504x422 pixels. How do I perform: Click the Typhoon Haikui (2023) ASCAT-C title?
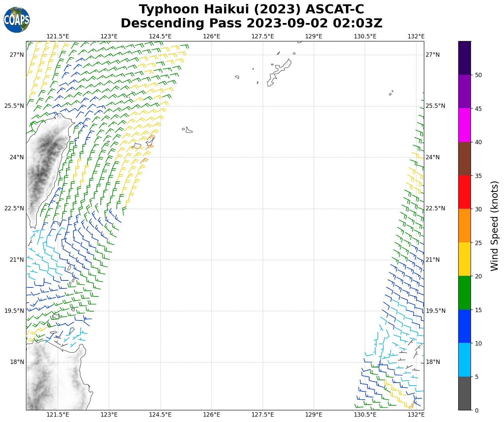coord(251,9)
